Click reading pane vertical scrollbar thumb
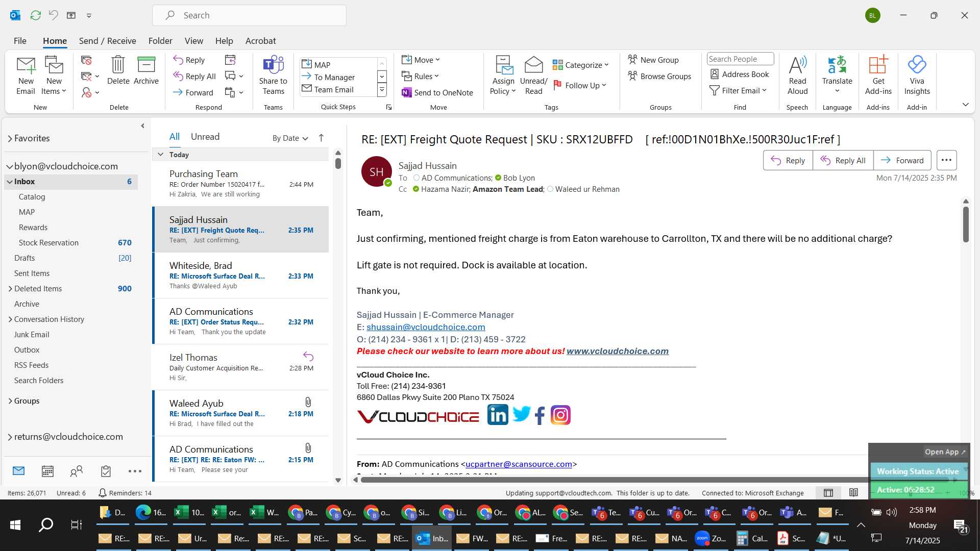Screen dimensions: 980x551 [966, 224]
